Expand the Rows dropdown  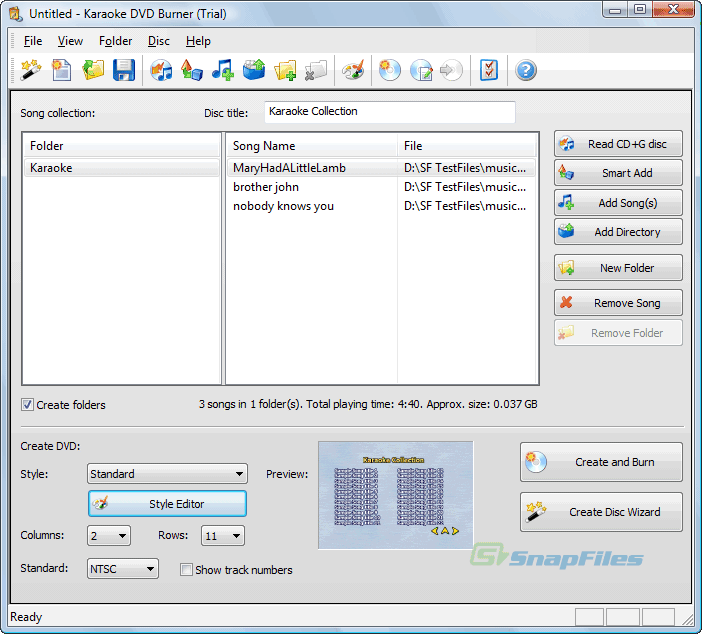coord(223,535)
